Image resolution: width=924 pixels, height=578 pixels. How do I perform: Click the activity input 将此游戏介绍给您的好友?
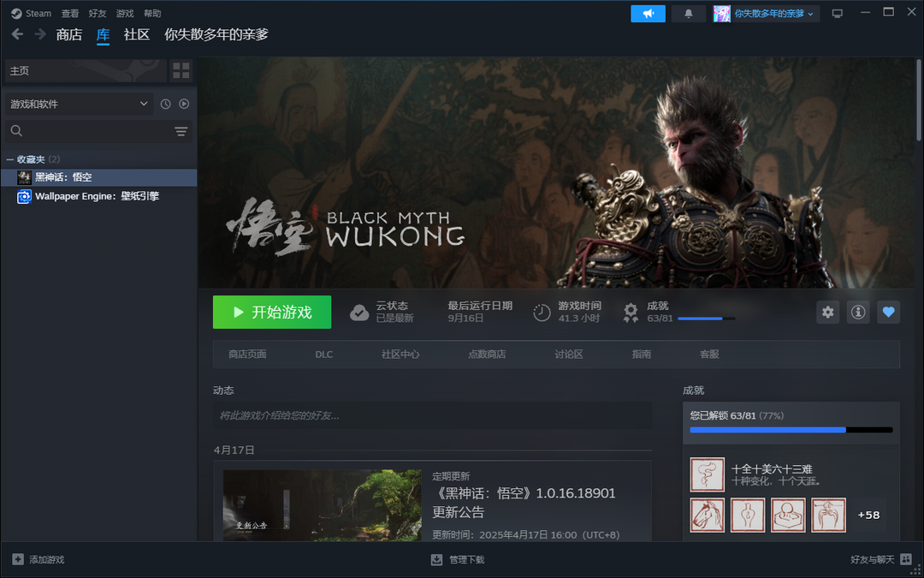click(433, 415)
